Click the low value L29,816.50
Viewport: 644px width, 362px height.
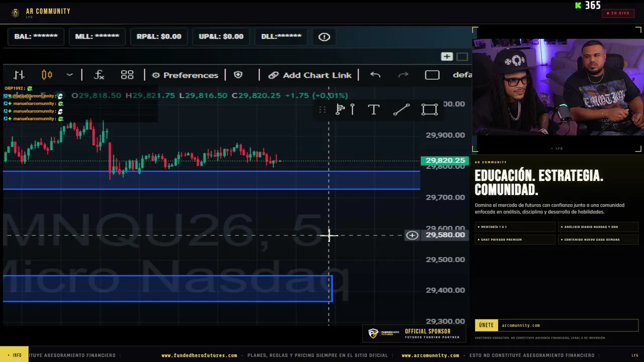tap(203, 96)
